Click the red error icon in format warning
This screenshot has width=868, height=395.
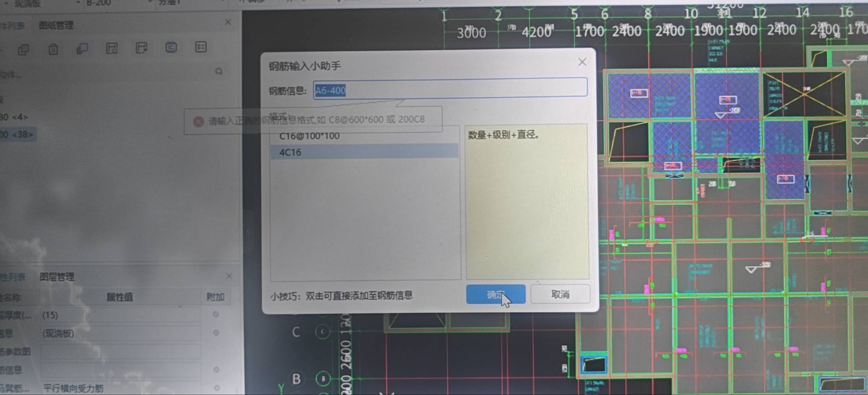point(198,121)
